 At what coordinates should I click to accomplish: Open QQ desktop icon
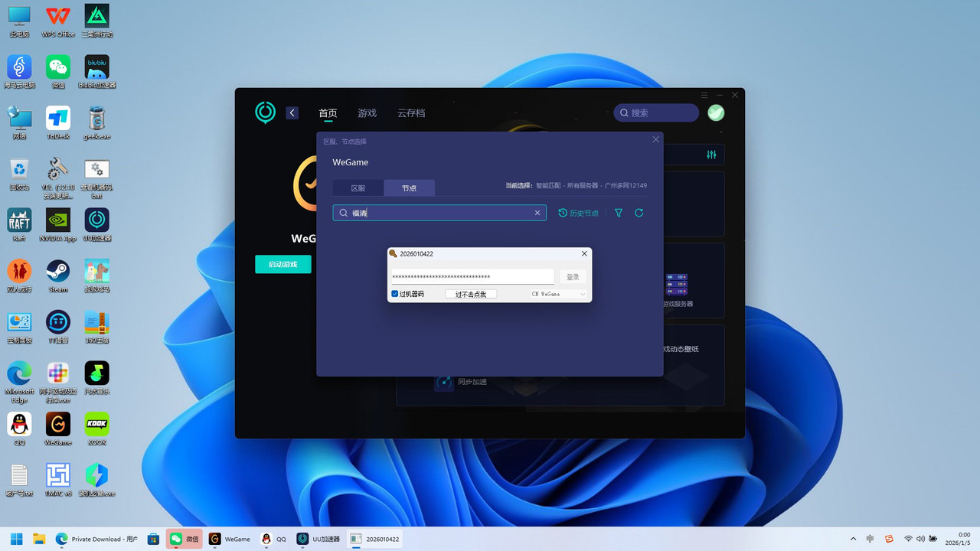pos(19,429)
